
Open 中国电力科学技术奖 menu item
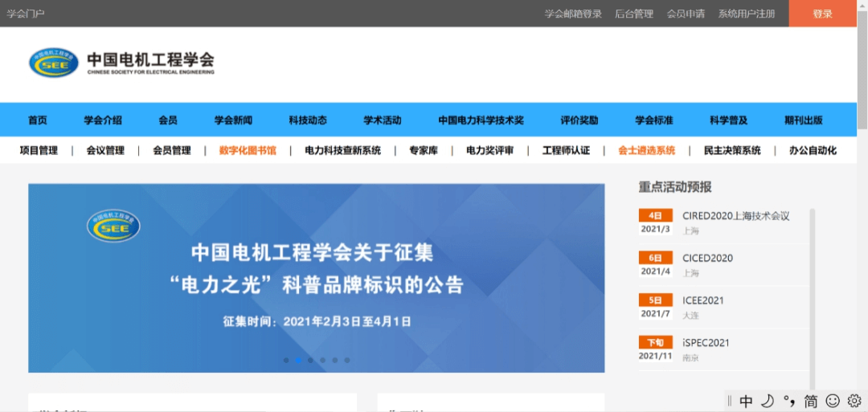click(x=481, y=120)
